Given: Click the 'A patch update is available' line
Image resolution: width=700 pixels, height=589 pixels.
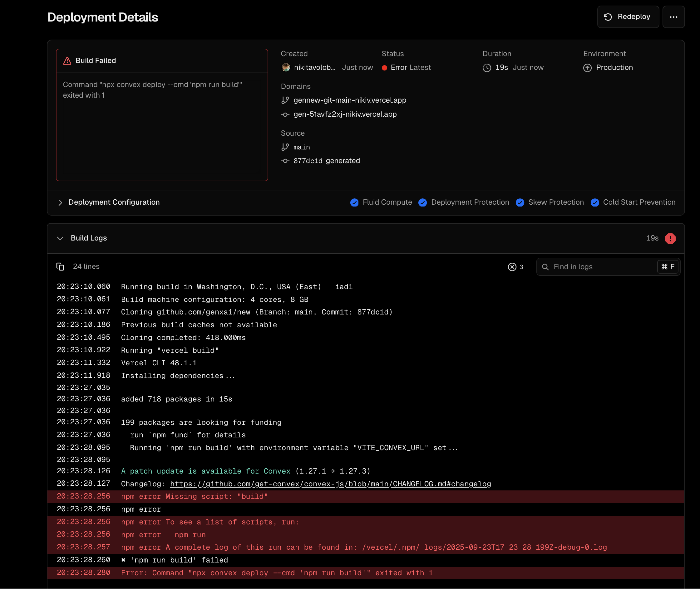Looking at the screenshot, I should (x=366, y=471).
